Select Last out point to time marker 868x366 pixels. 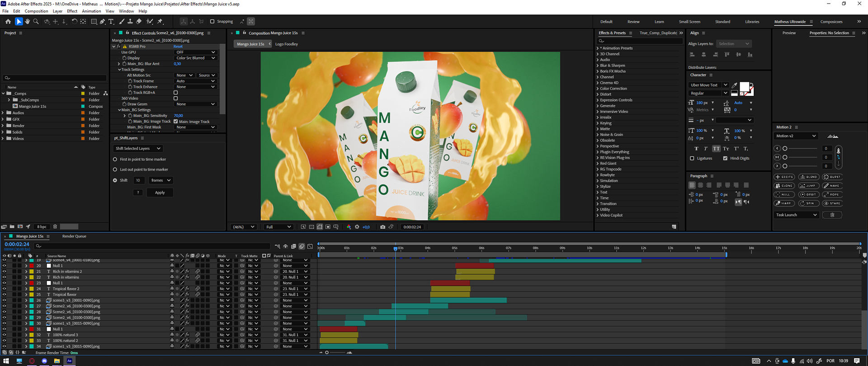[115, 169]
